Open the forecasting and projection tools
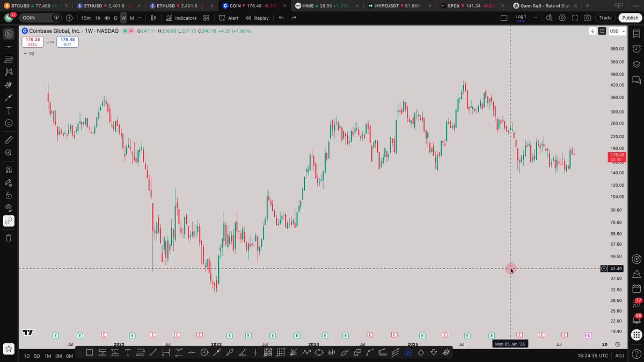 (x=9, y=85)
